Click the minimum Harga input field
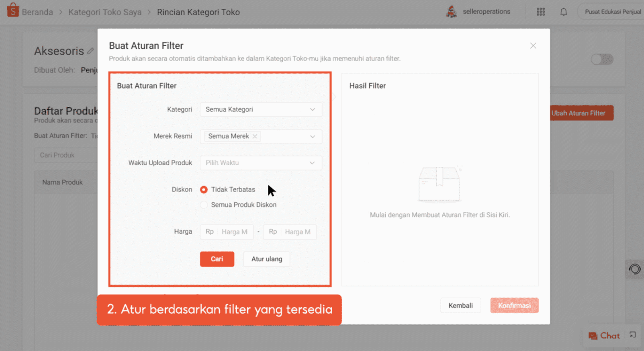Viewport: 644px width, 351px height. pyautogui.click(x=227, y=232)
